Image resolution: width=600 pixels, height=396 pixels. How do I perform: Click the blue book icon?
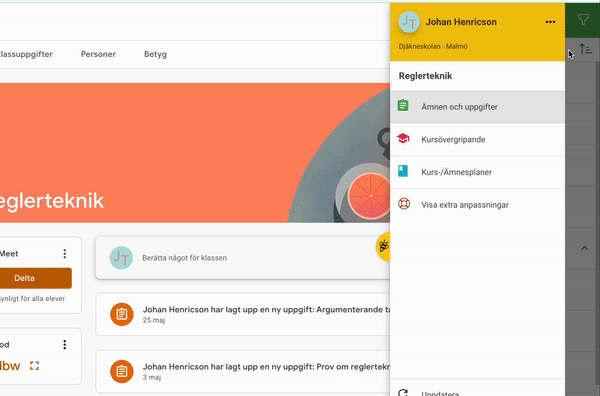click(x=403, y=171)
